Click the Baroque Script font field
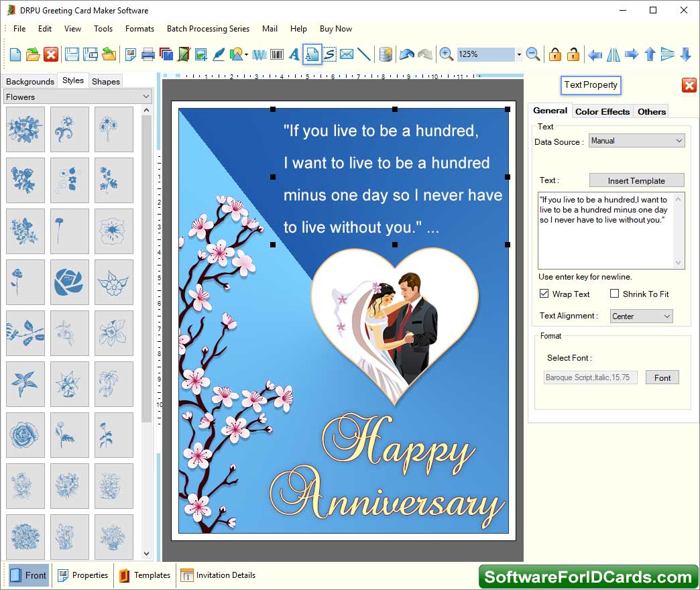The image size is (700, 590). (x=590, y=377)
